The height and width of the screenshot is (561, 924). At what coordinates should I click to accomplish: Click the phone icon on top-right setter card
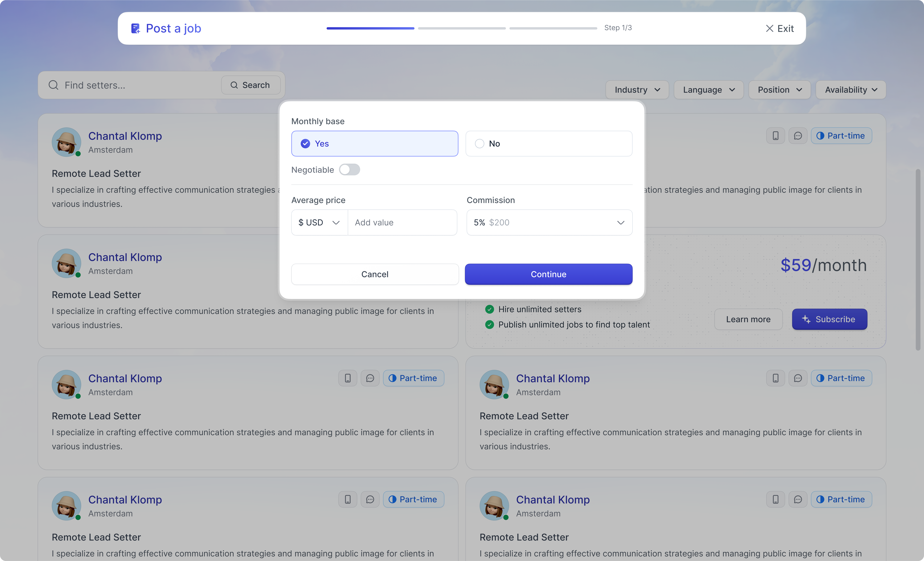click(x=776, y=136)
